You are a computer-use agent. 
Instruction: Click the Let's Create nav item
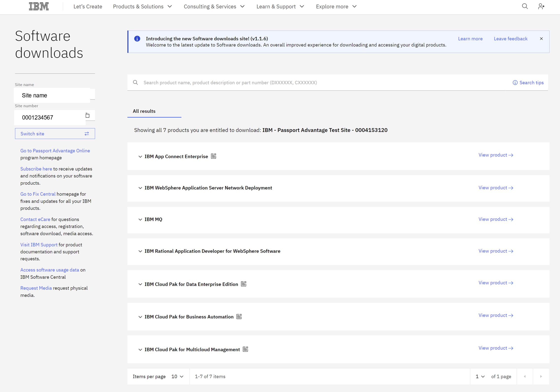point(88,6)
